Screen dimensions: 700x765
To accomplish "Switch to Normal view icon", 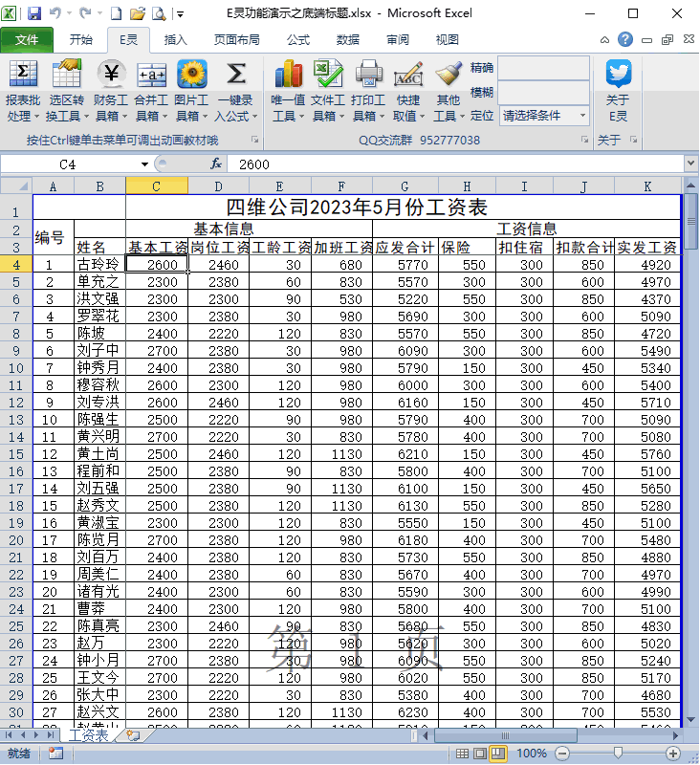I will [x=462, y=754].
